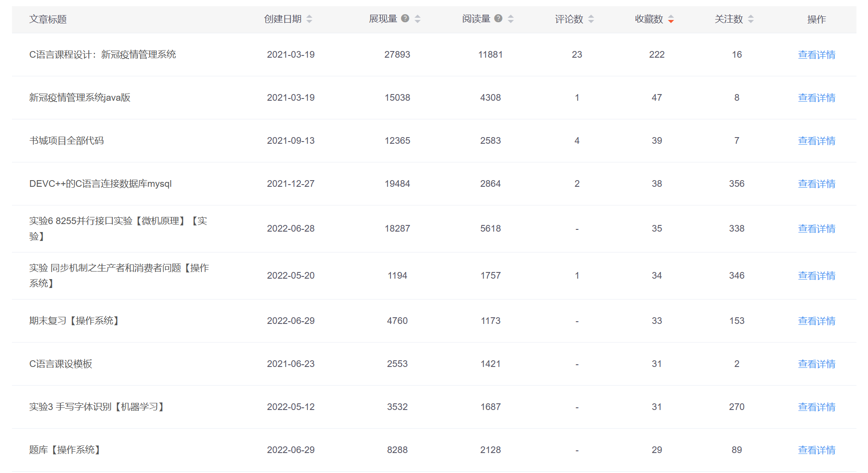Click 收藏数 value 222

tap(657, 55)
